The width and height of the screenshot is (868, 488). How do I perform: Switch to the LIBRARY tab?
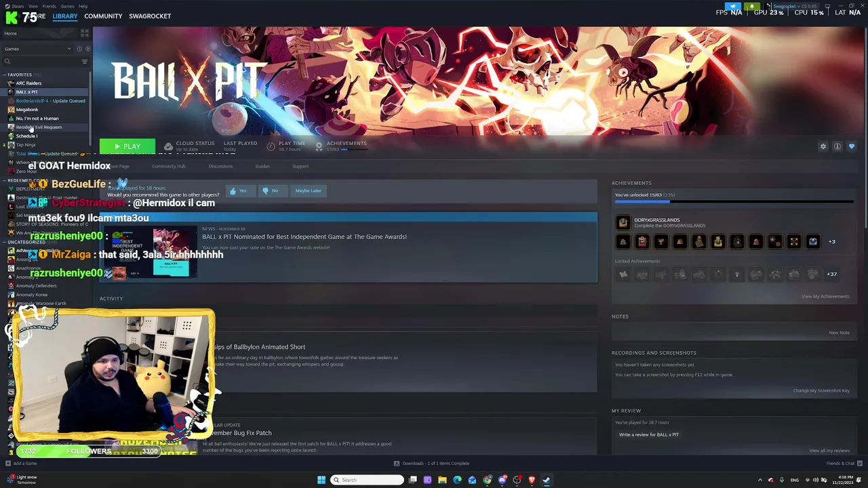tap(65, 16)
